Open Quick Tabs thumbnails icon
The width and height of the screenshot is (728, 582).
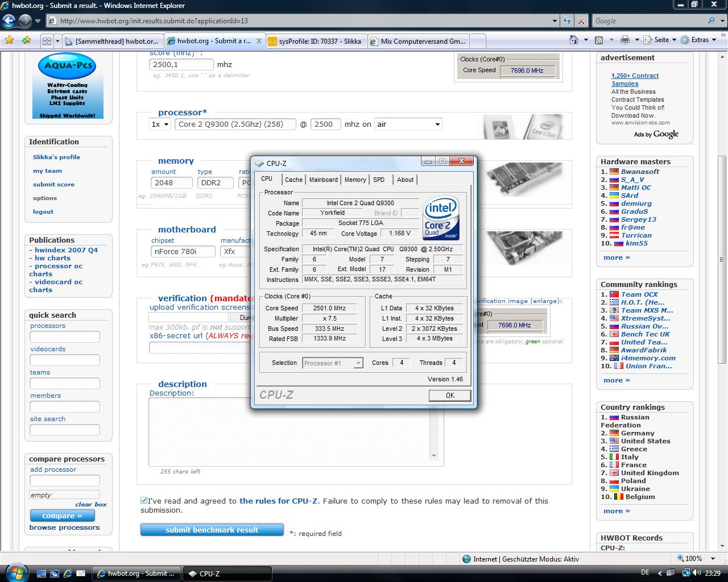(x=47, y=41)
